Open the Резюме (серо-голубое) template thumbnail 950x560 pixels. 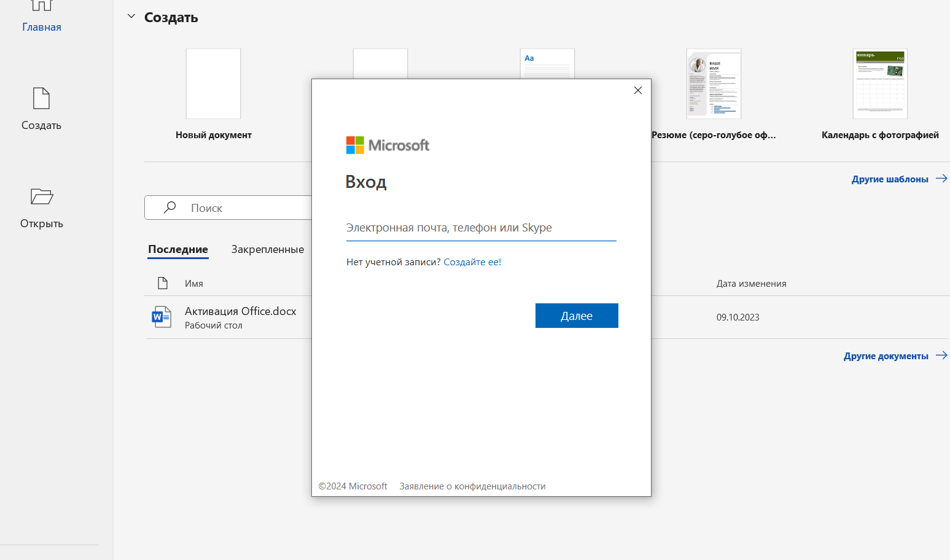[x=714, y=84]
